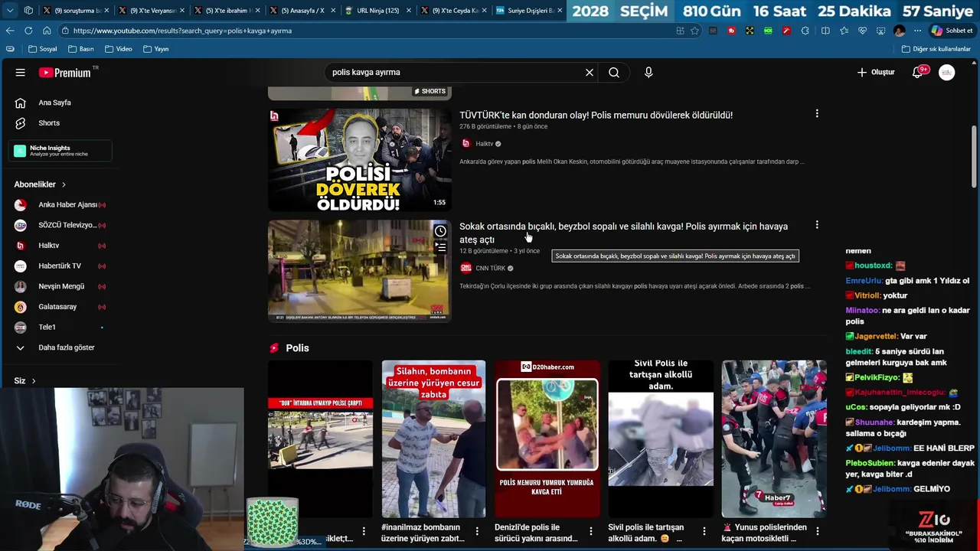The image size is (980, 551).
Task: Open the YouTube hamburger guide menu
Action: point(21,73)
